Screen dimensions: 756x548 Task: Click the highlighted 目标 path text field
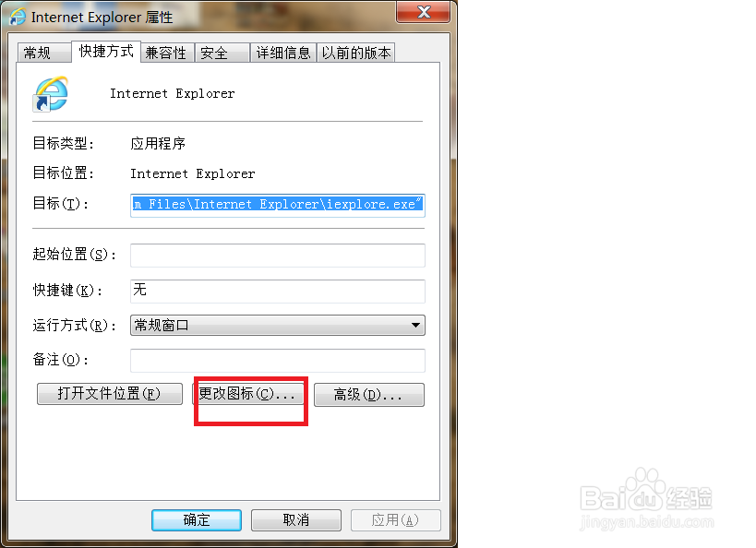[277, 204]
